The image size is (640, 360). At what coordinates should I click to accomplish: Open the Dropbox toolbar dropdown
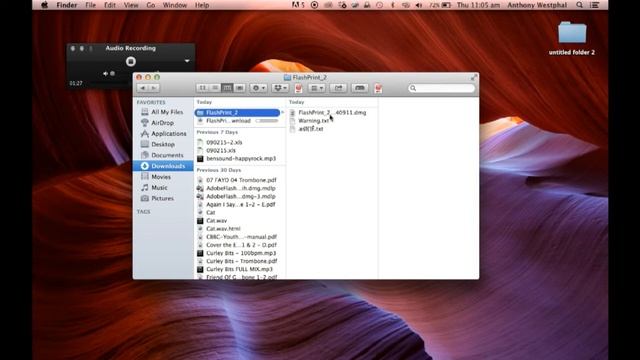click(280, 88)
